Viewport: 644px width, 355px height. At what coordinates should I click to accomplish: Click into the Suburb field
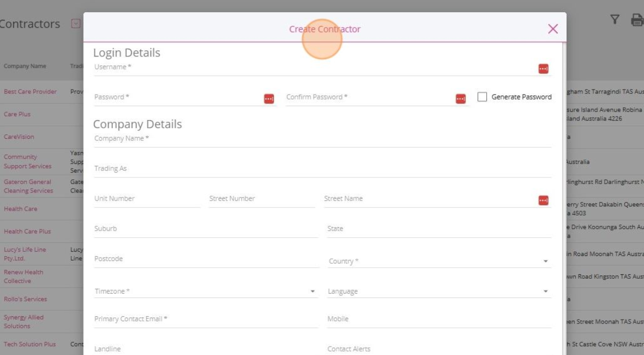click(206, 229)
